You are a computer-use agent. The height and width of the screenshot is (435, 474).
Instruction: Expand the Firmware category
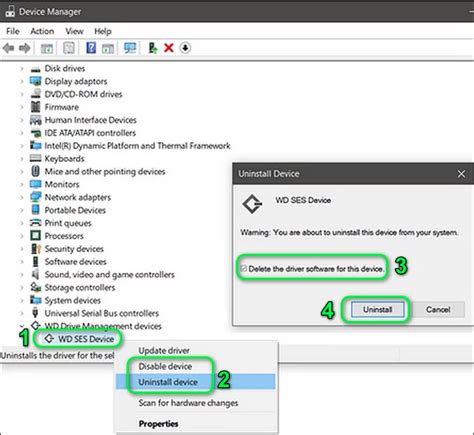tap(22, 107)
